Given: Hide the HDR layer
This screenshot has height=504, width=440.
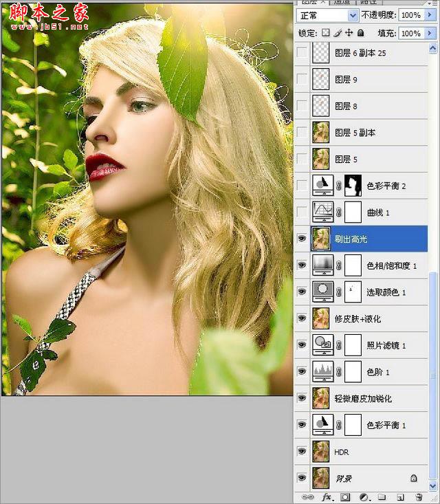Looking at the screenshot, I should point(302,451).
